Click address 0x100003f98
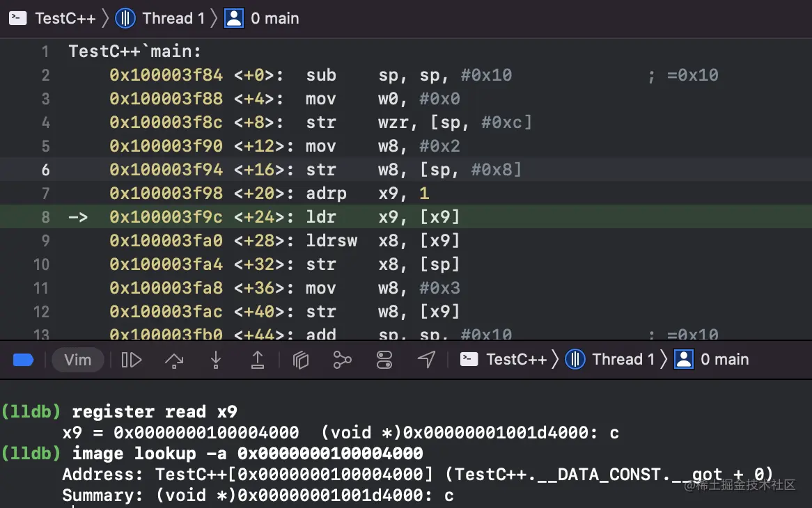 [x=166, y=193]
